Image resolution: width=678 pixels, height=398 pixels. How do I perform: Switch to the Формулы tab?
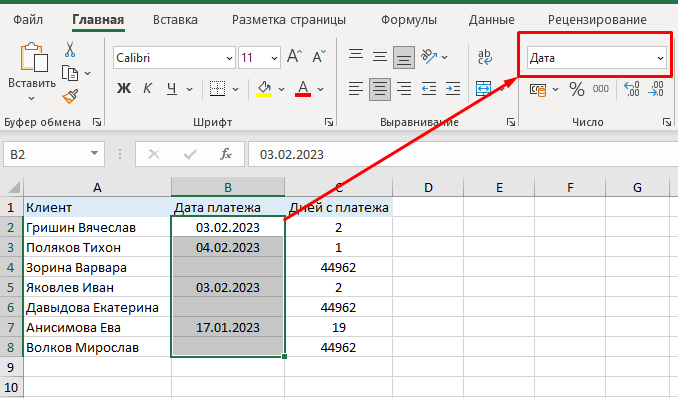click(409, 20)
